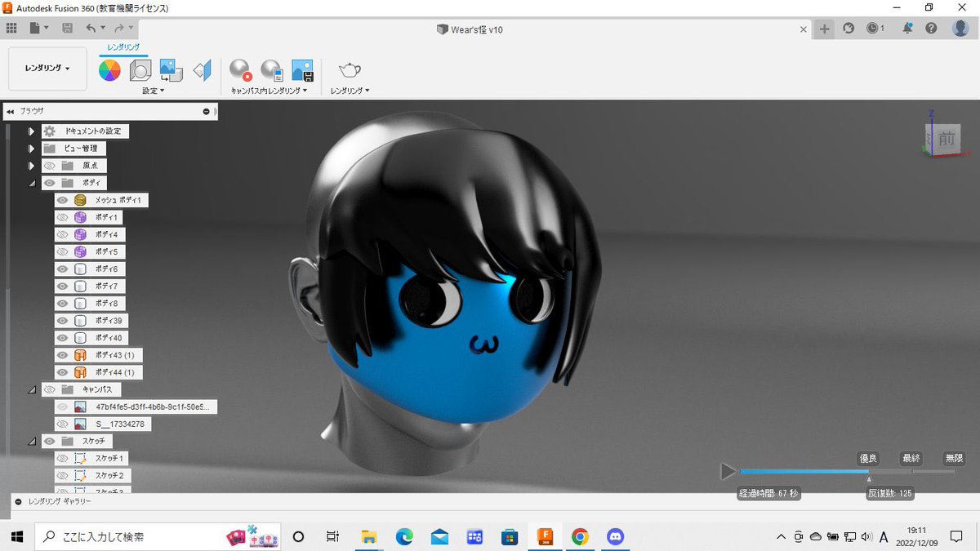
Task: Toggle visibility of ボディ1
Action: pos(61,217)
